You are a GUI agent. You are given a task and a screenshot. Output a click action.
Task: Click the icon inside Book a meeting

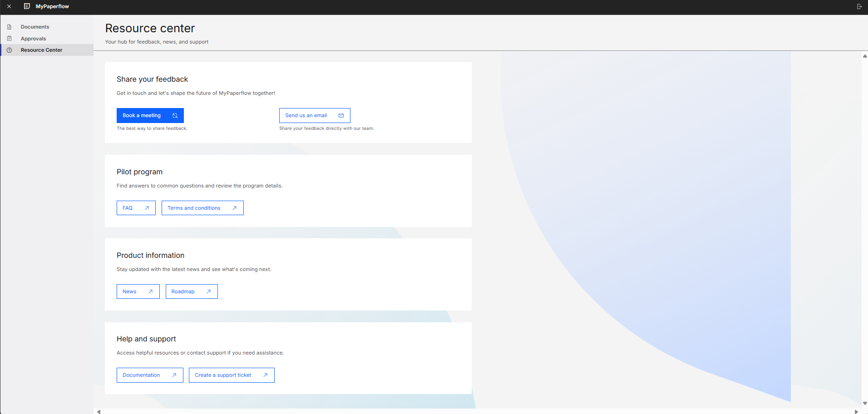click(x=175, y=116)
